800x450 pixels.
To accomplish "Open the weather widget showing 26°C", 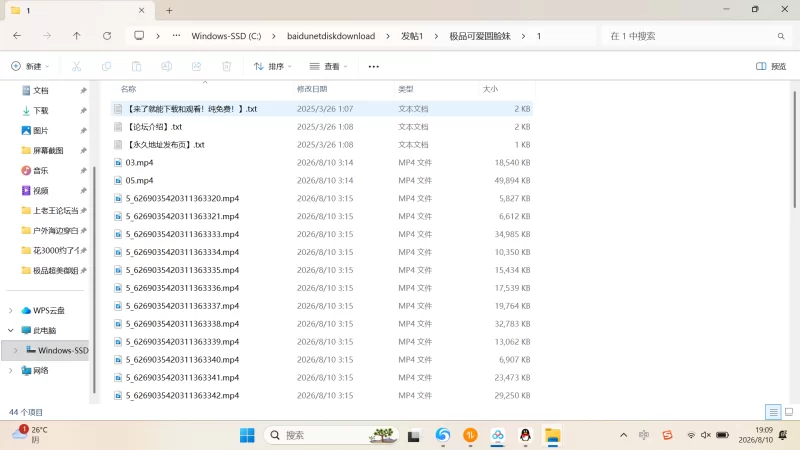I will pyautogui.click(x=30, y=434).
